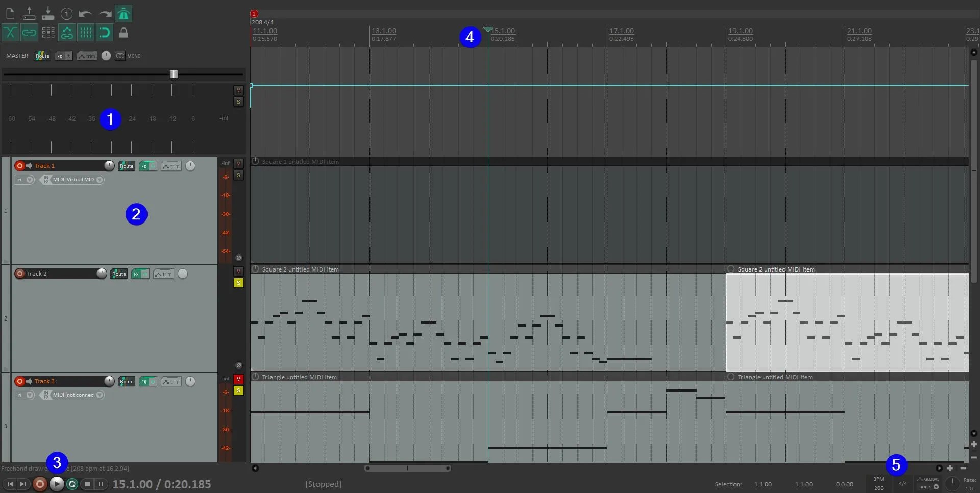Viewport: 980px width, 493px height.
Task: Toggle the metronome on the toolbar
Action: click(124, 14)
